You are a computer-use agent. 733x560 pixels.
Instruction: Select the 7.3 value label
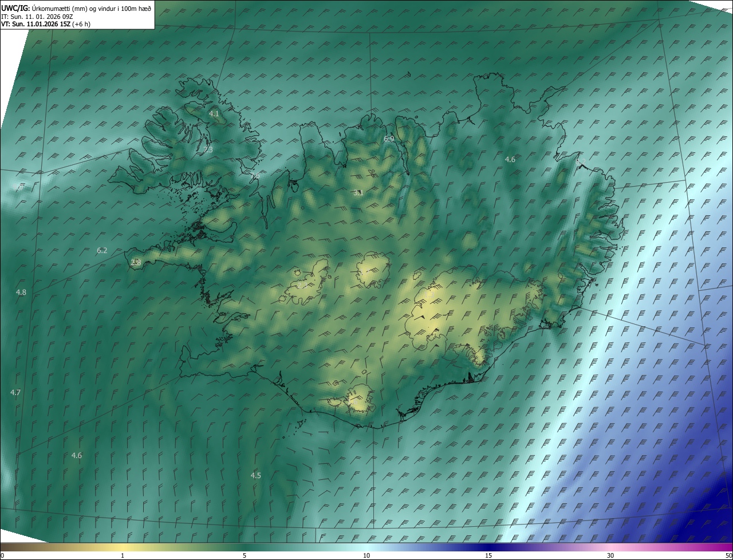(x=208, y=149)
